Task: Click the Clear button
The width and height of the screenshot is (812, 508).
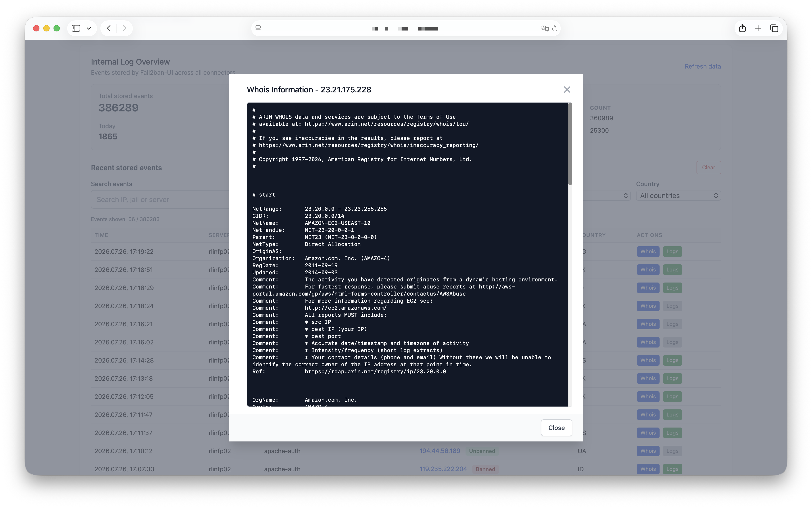Action: click(x=708, y=167)
